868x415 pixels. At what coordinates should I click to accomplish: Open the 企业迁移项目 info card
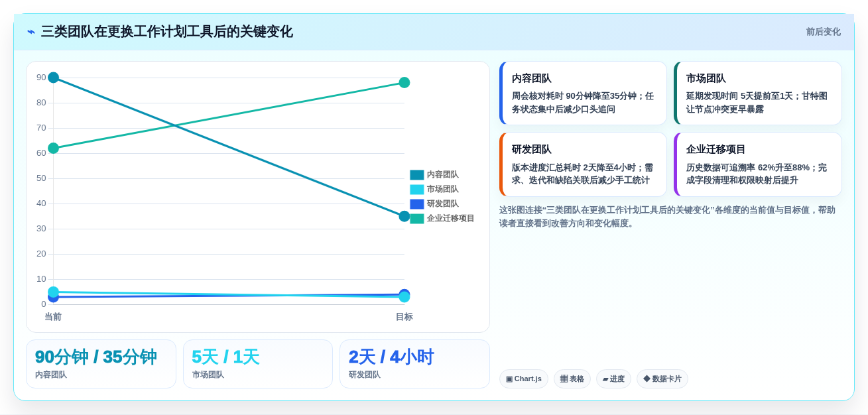point(758,164)
